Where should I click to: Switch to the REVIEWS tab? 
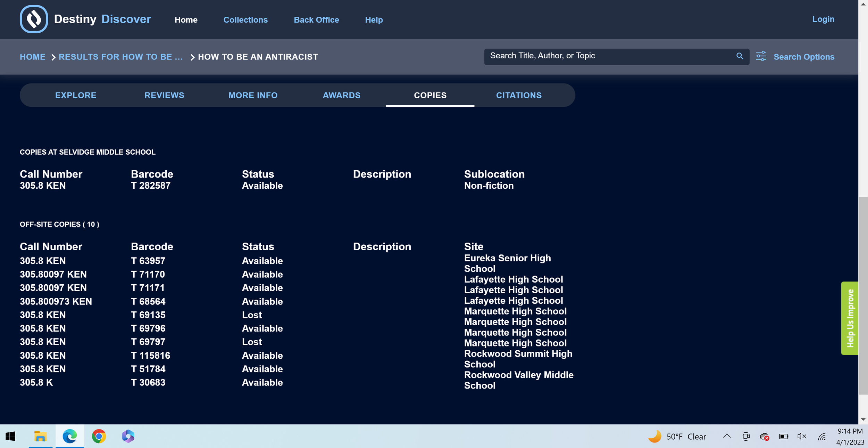point(164,95)
